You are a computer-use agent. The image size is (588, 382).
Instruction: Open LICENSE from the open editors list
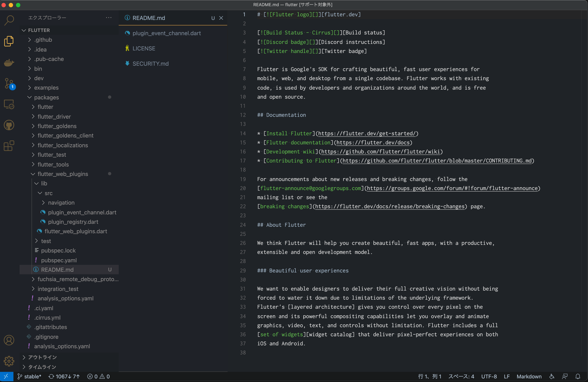click(144, 48)
